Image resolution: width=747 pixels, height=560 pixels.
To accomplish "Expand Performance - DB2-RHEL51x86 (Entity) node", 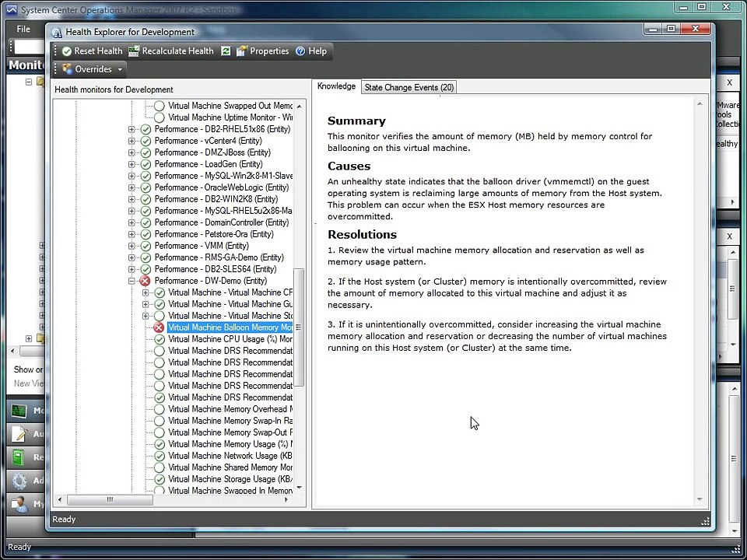I will point(132,129).
